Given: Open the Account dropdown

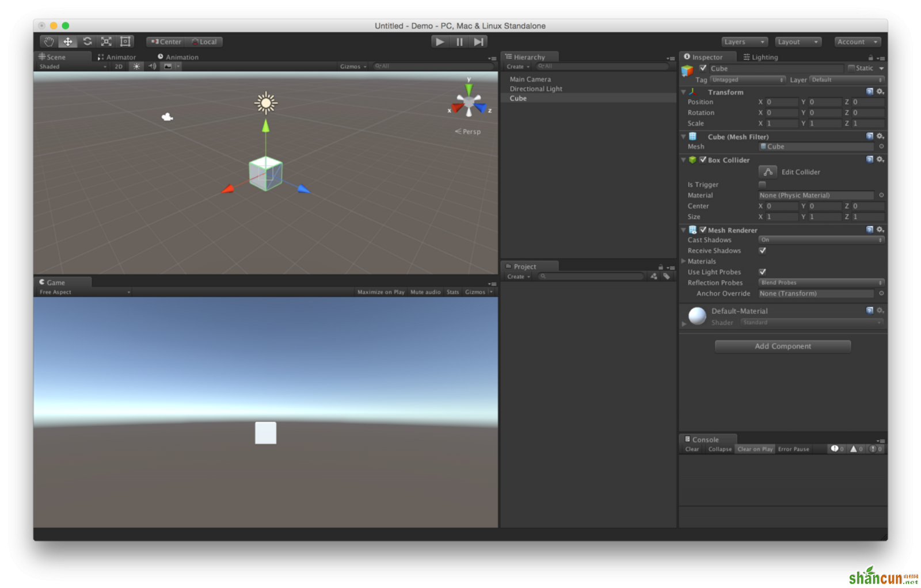Looking at the screenshot, I should (858, 41).
